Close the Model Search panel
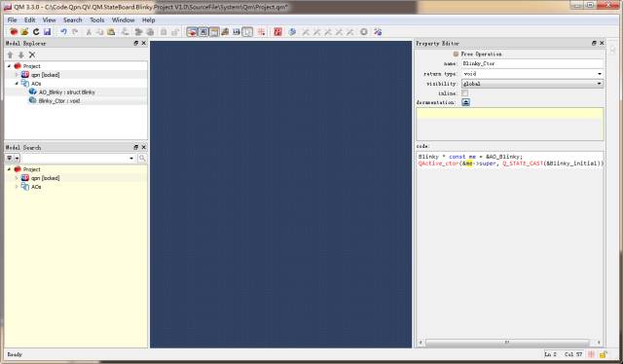This screenshot has height=364, width=623. click(x=144, y=147)
